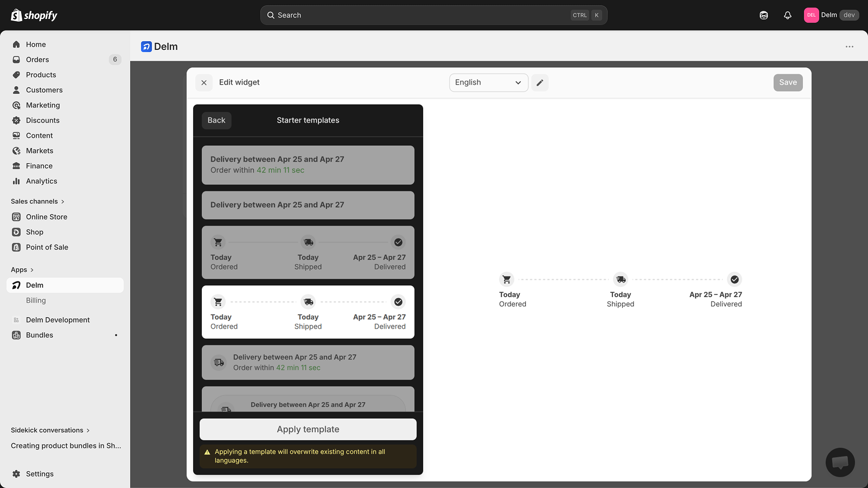Click the Apply template button
The height and width of the screenshot is (488, 868).
[x=308, y=429]
